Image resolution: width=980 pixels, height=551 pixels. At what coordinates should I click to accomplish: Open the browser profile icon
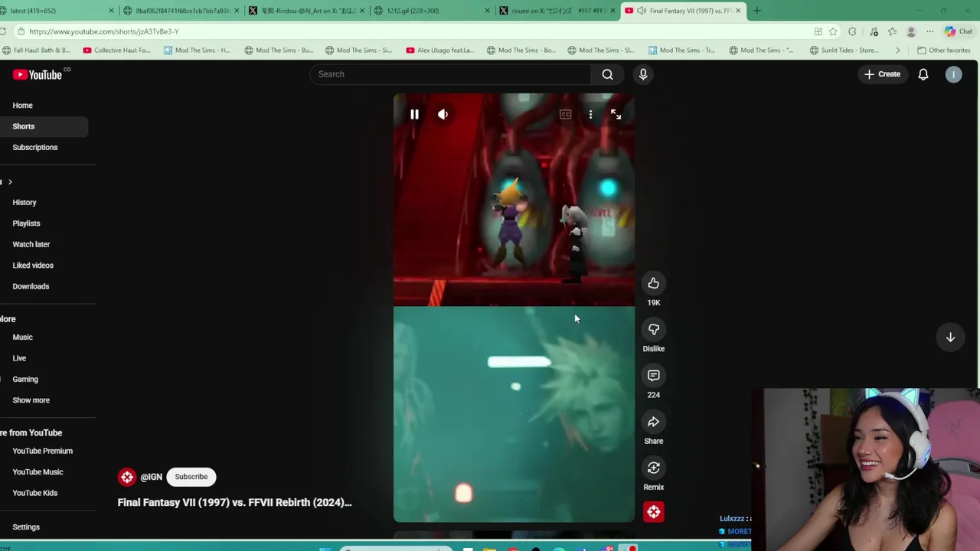point(911,31)
